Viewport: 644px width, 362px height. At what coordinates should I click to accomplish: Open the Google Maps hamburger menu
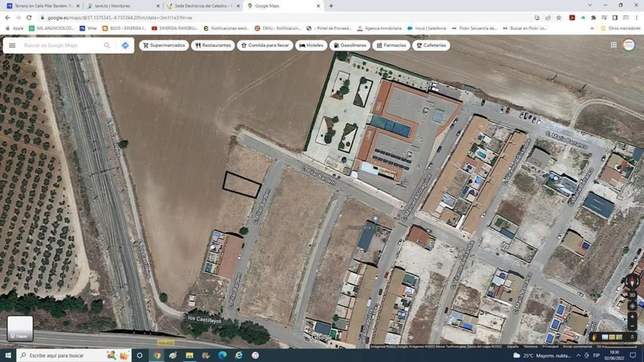[x=12, y=45]
